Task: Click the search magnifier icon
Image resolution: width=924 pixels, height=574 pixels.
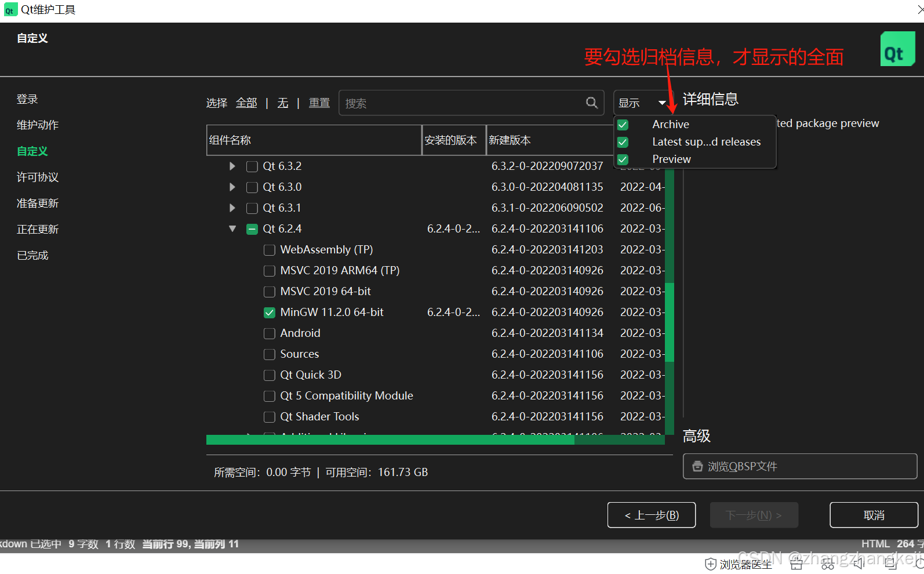Action: [x=591, y=103]
